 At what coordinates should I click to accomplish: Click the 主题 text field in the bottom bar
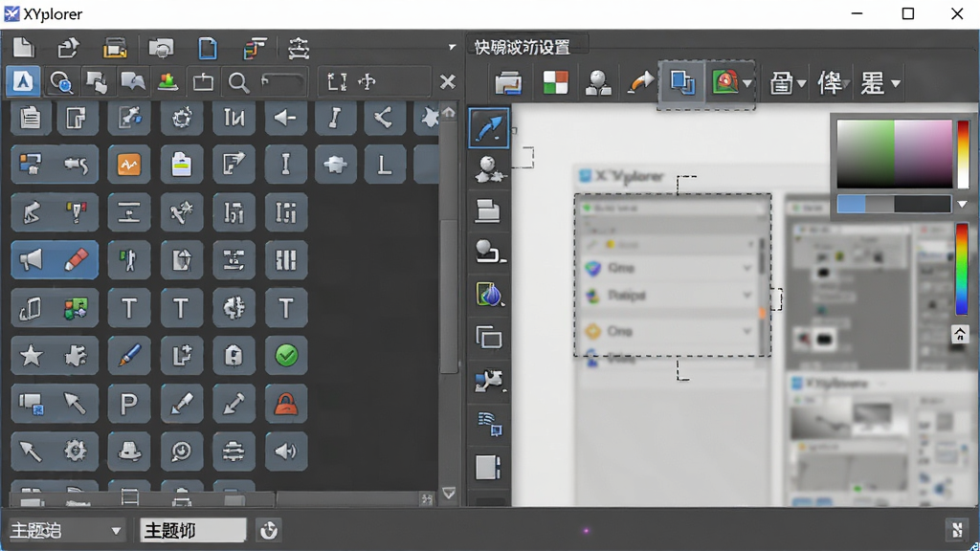pyautogui.click(x=193, y=530)
